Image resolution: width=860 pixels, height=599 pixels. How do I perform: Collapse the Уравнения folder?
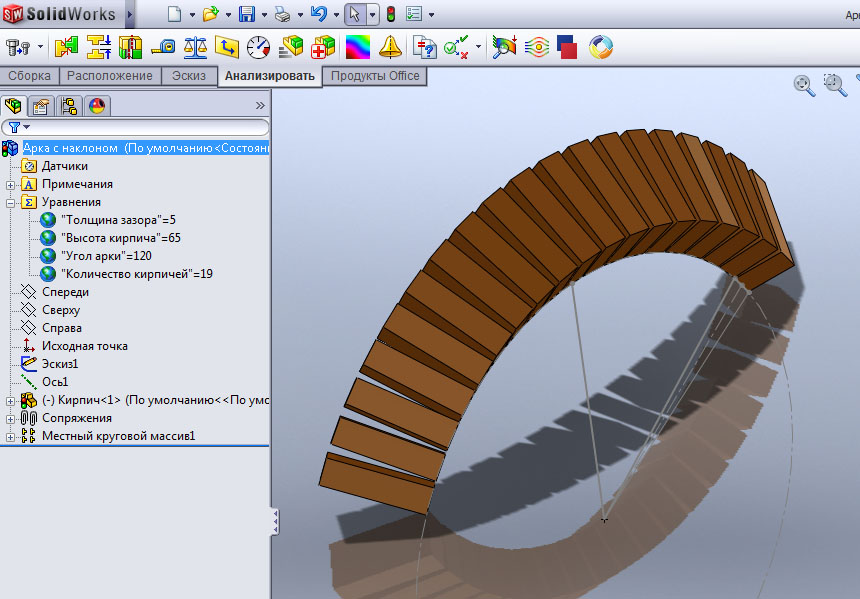pyautogui.click(x=11, y=202)
